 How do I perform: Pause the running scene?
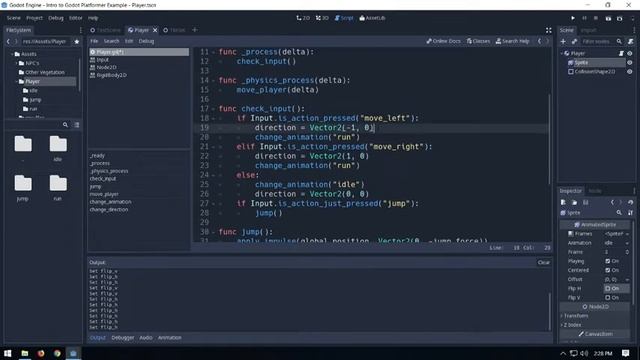(x=584, y=18)
